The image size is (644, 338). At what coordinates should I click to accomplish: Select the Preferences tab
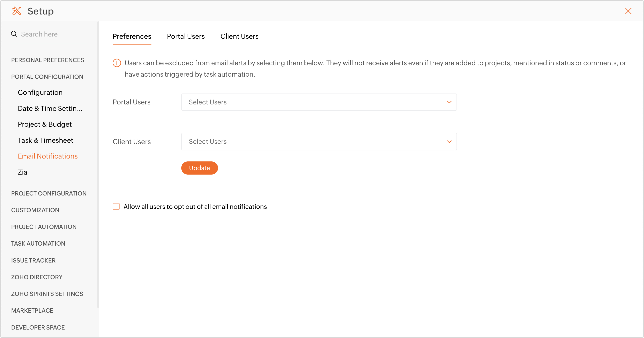132,37
